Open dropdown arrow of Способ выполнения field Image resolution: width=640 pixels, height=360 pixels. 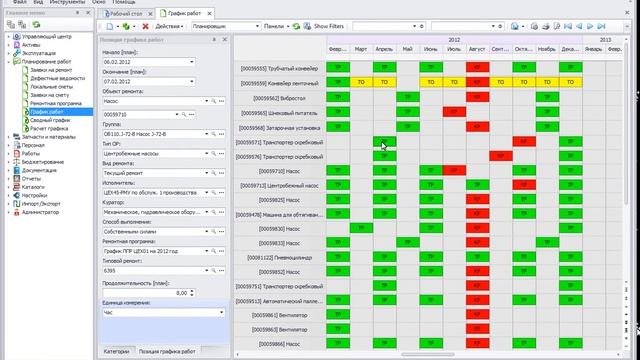[x=206, y=231]
